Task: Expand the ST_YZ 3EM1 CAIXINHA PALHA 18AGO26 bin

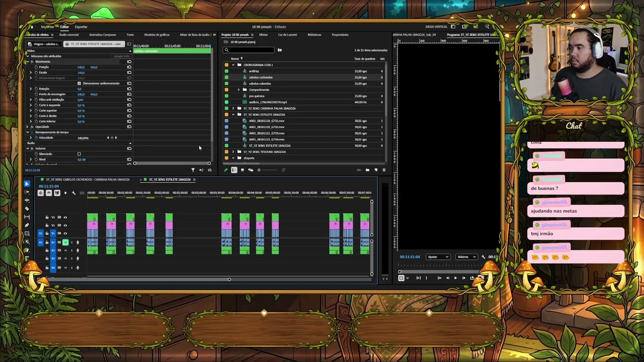Action: pos(233,108)
